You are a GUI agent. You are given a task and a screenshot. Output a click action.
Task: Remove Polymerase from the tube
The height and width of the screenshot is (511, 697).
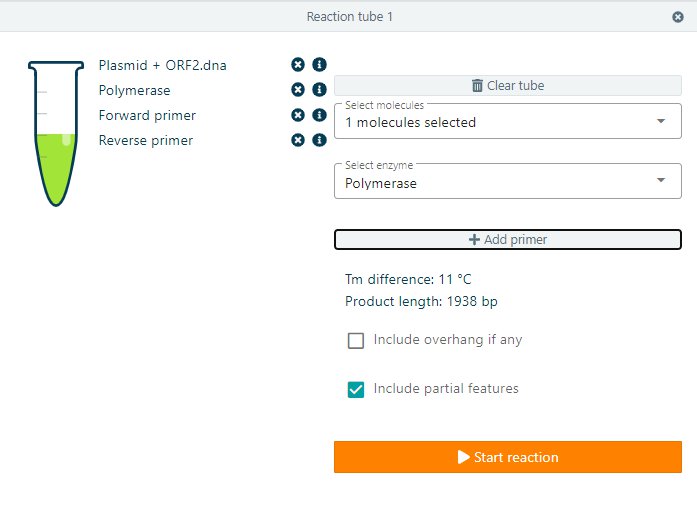[298, 90]
